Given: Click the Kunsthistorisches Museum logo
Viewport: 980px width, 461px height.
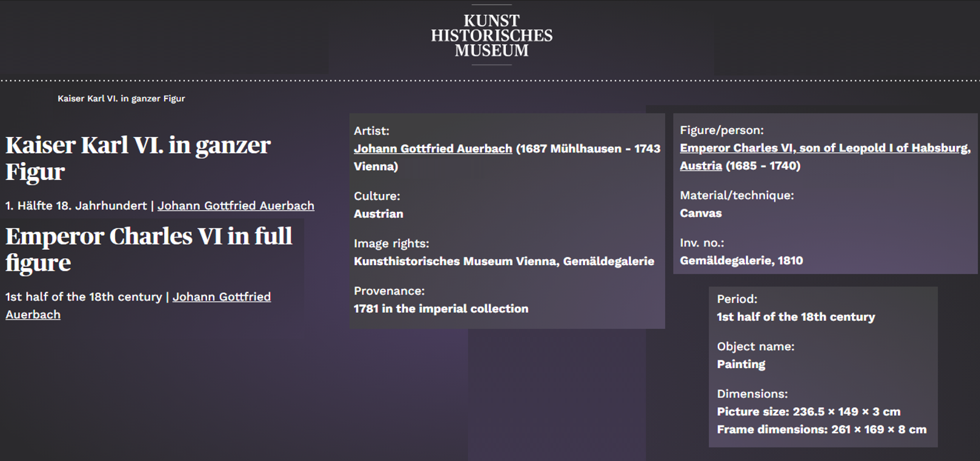Looking at the screenshot, I should coord(491,36).
